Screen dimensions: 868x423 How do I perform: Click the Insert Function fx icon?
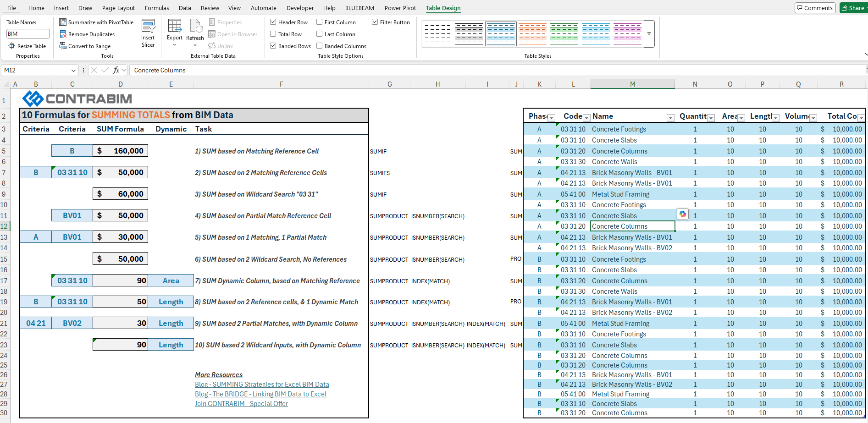tap(116, 70)
